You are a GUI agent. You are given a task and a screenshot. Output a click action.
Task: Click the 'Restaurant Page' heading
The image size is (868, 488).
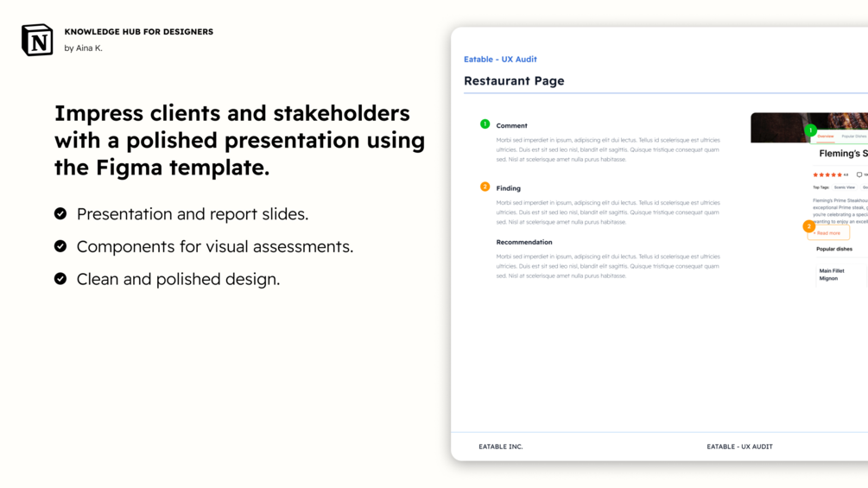514,81
